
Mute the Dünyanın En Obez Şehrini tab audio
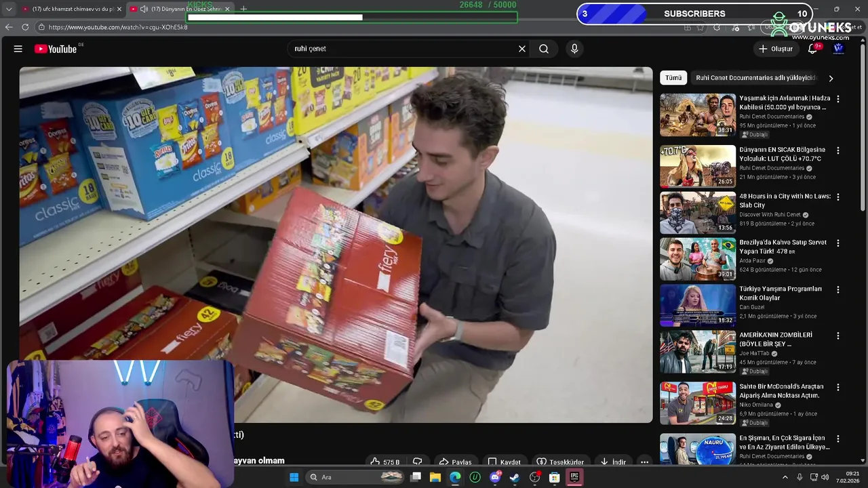pyautogui.click(x=144, y=9)
